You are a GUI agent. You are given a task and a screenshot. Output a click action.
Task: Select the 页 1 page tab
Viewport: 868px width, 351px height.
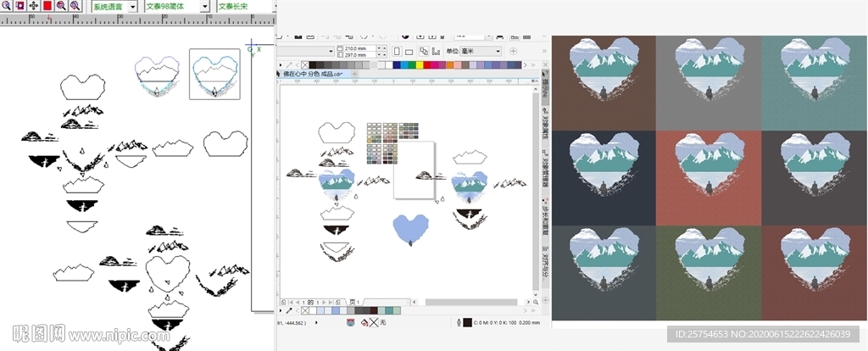pos(353,302)
